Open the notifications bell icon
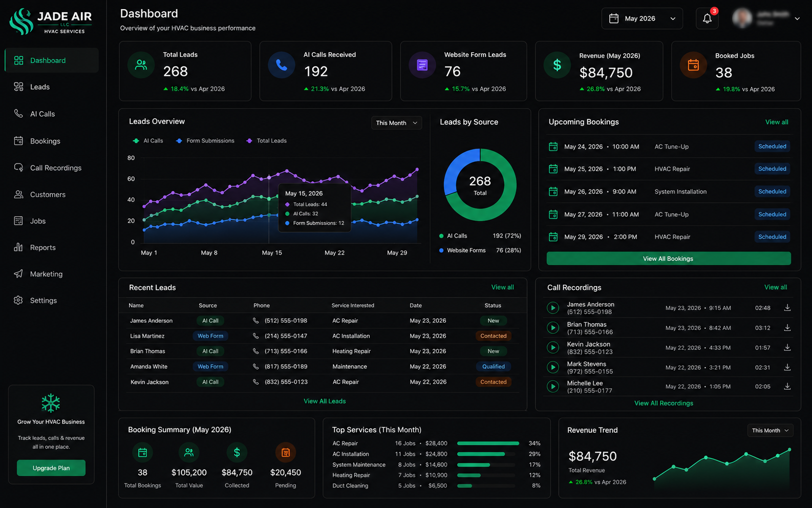Viewport: 812px width, 508px height. tap(707, 18)
